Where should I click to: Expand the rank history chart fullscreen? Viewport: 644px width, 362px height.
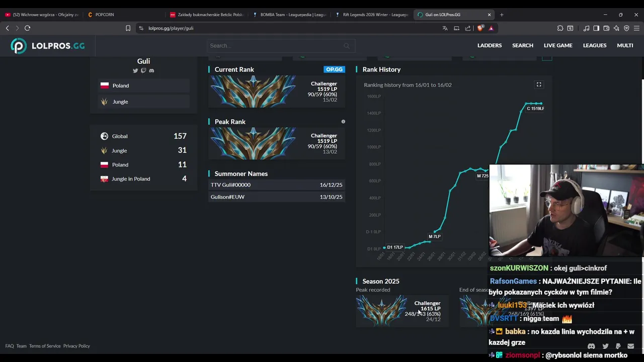point(539,84)
